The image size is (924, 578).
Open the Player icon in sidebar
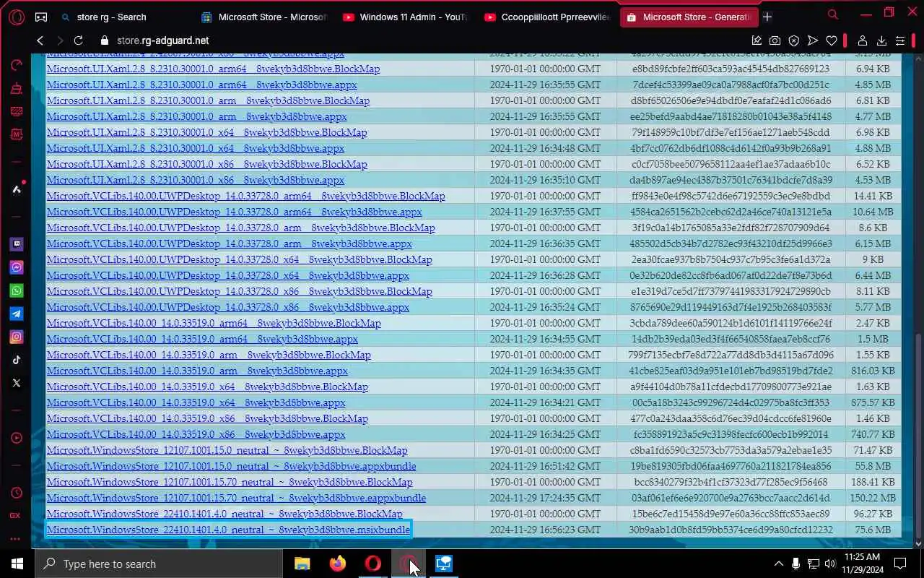pos(16,438)
